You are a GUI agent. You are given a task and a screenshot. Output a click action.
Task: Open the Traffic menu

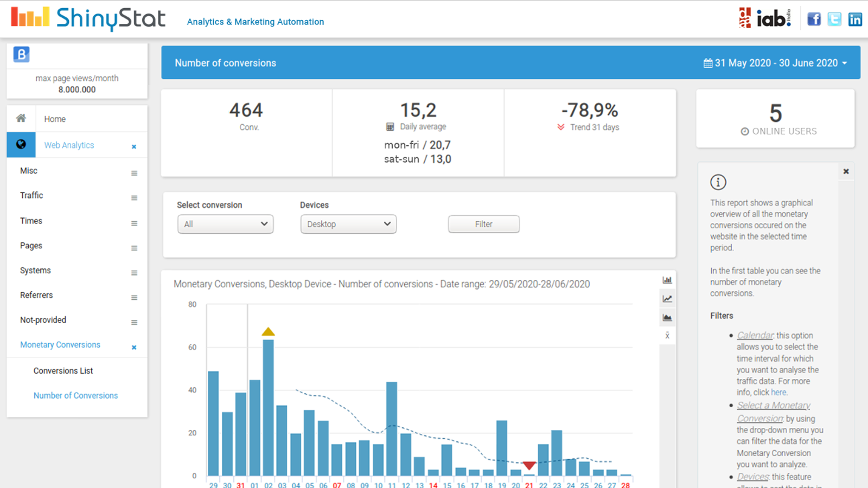pyautogui.click(x=31, y=195)
